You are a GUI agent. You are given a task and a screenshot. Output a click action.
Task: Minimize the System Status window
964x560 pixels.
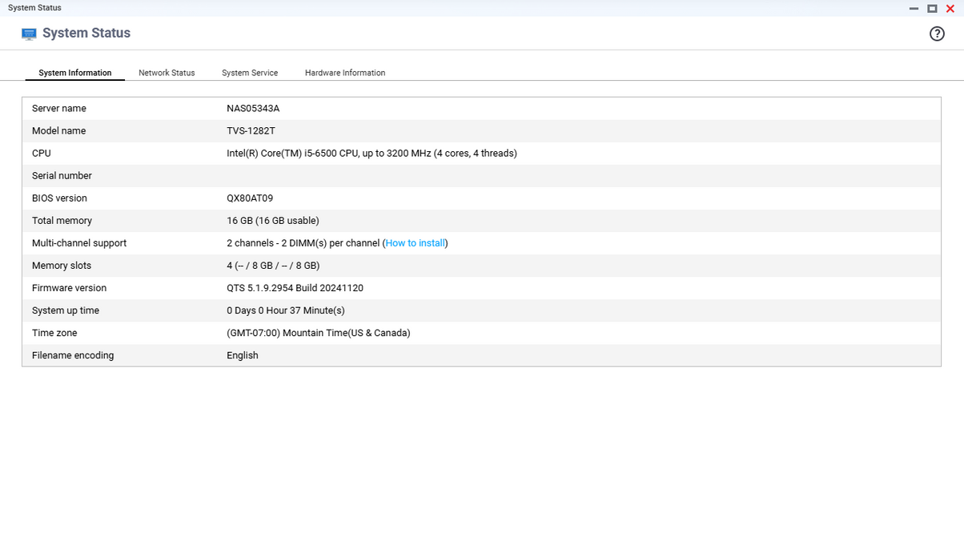click(x=914, y=9)
